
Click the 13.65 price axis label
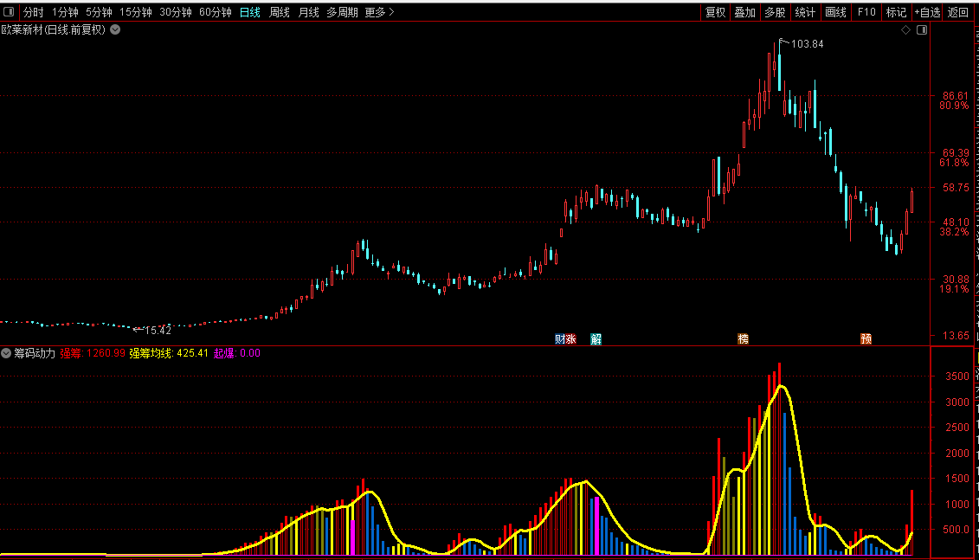(x=956, y=335)
